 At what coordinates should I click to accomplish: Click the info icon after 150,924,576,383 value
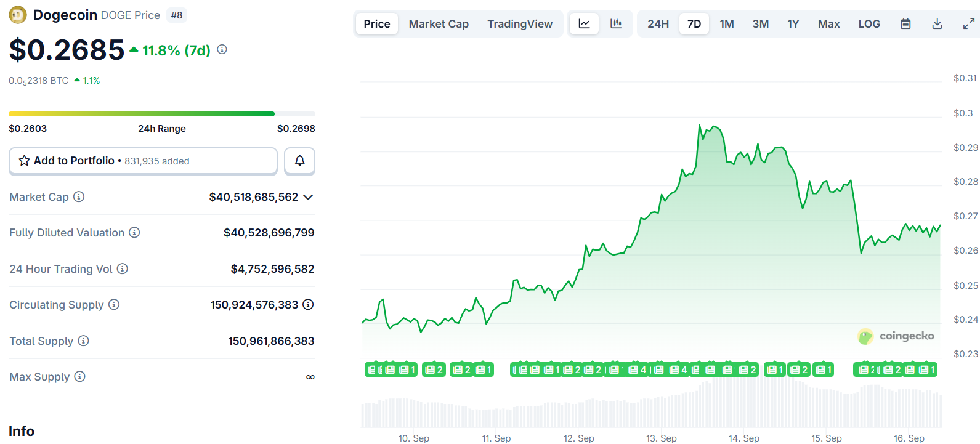[x=308, y=304]
